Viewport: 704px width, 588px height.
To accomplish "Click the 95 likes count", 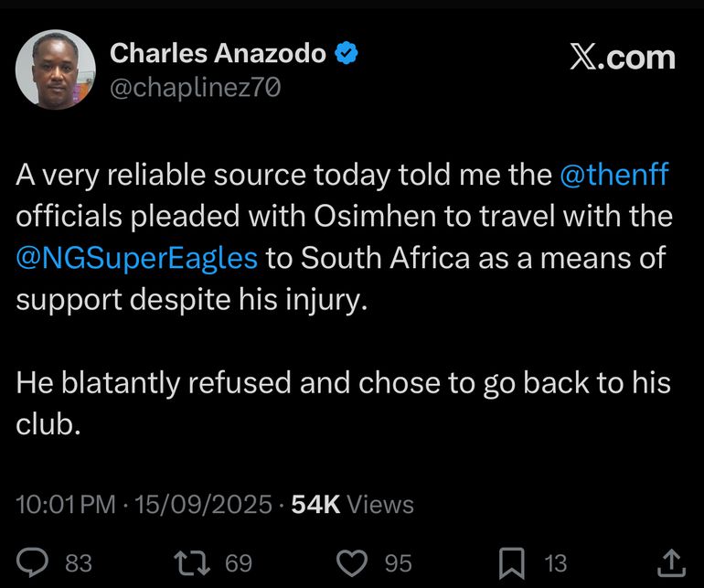I will tap(398, 562).
